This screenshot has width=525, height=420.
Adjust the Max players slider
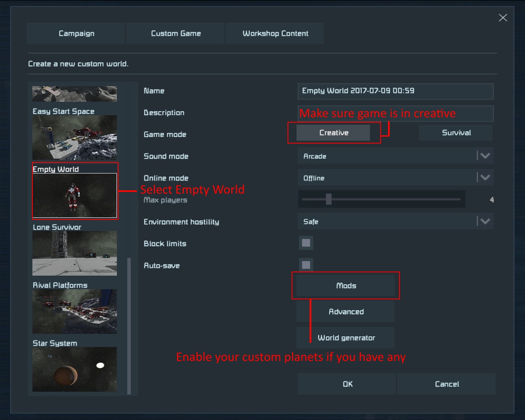point(381,199)
